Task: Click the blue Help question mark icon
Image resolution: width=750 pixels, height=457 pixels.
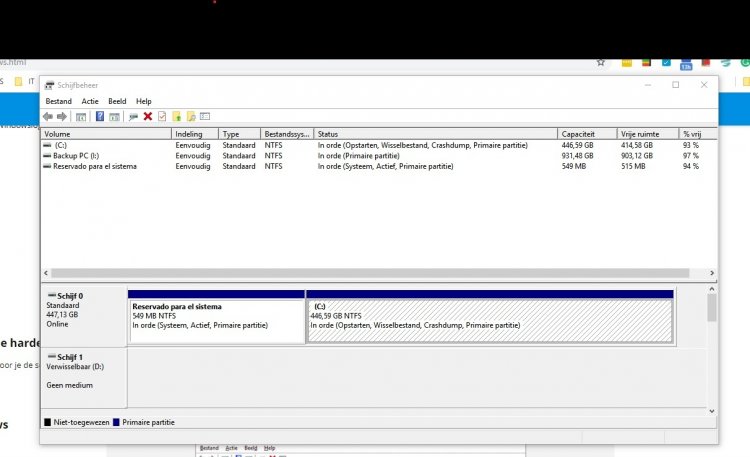Action: 100,116
